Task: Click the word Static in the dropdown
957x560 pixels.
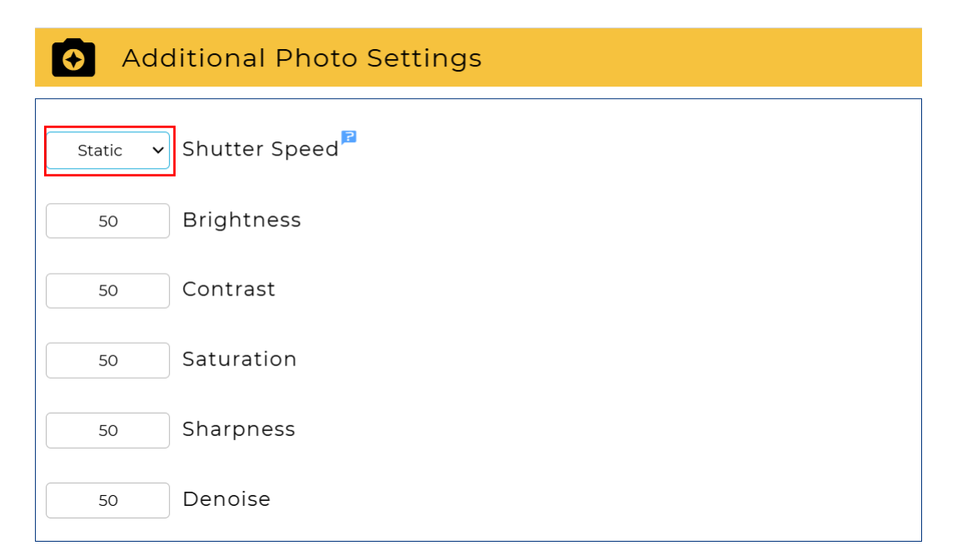Action: 100,151
